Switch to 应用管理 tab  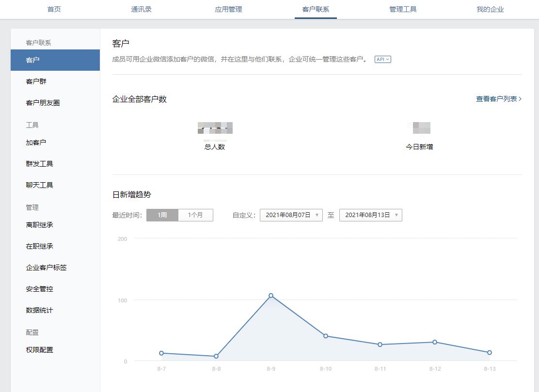pyautogui.click(x=228, y=9)
